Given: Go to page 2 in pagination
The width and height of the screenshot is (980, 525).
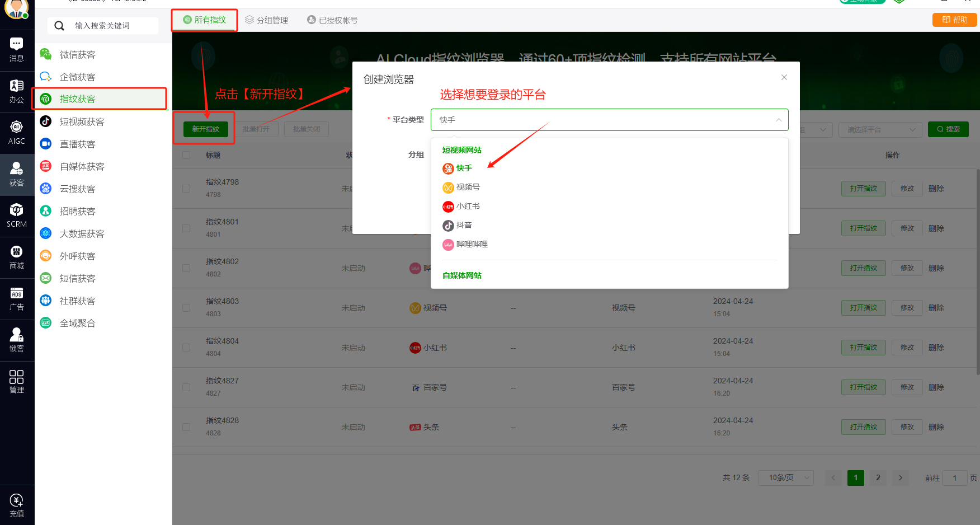Looking at the screenshot, I should pos(878,477).
